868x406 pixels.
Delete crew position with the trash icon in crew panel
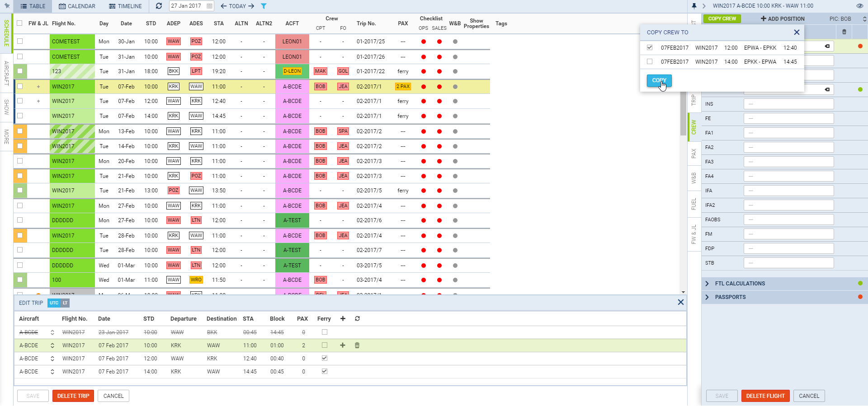[x=844, y=32]
